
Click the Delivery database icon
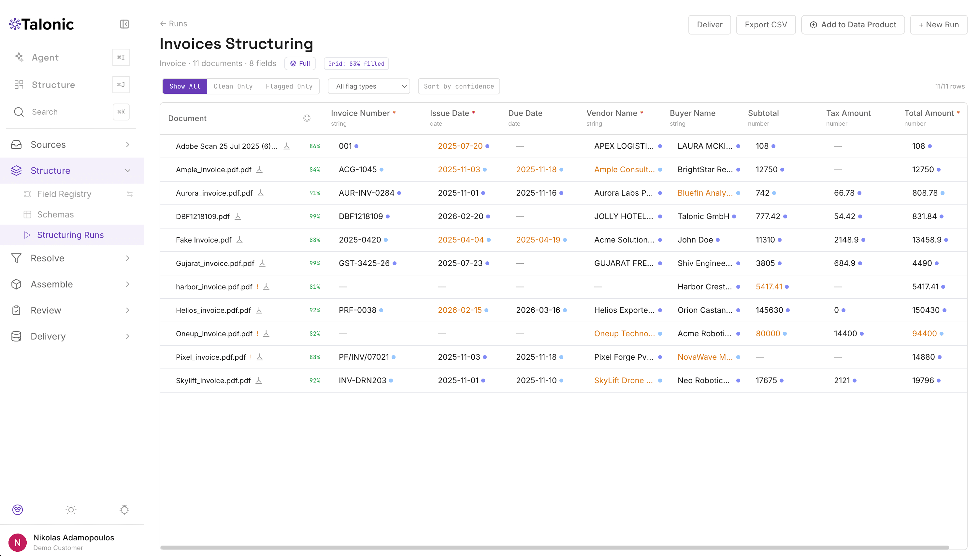tap(16, 336)
